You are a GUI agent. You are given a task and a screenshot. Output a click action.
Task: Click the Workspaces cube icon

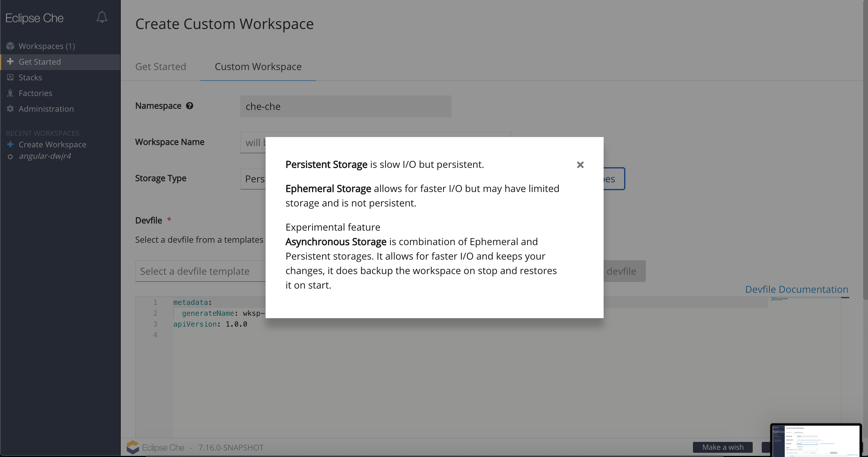point(10,46)
